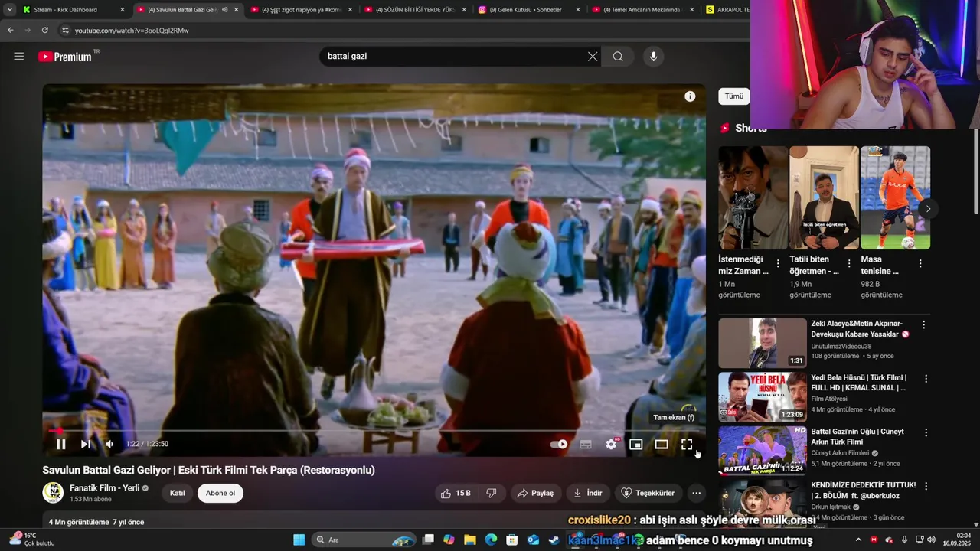The height and width of the screenshot is (551, 980).
Task: Go back in browser history
Action: tap(10, 30)
